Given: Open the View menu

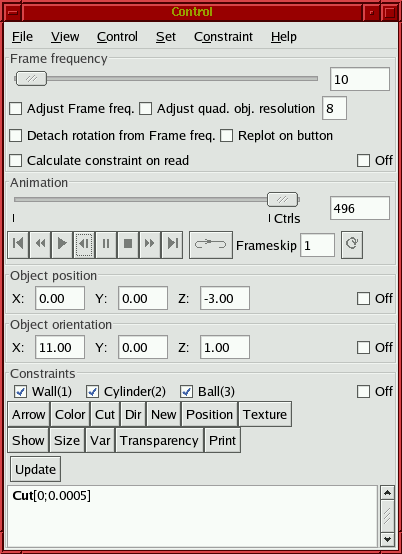Looking at the screenshot, I should [x=65, y=37].
